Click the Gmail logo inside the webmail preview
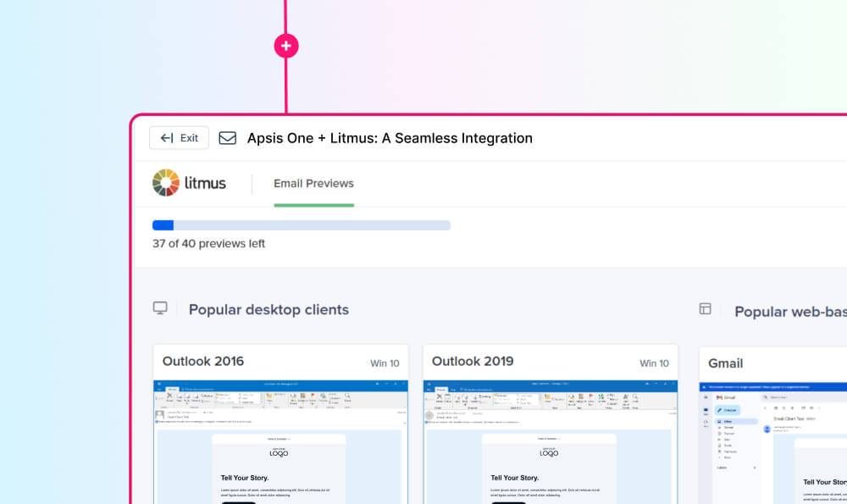This screenshot has height=504, width=847. point(726,396)
